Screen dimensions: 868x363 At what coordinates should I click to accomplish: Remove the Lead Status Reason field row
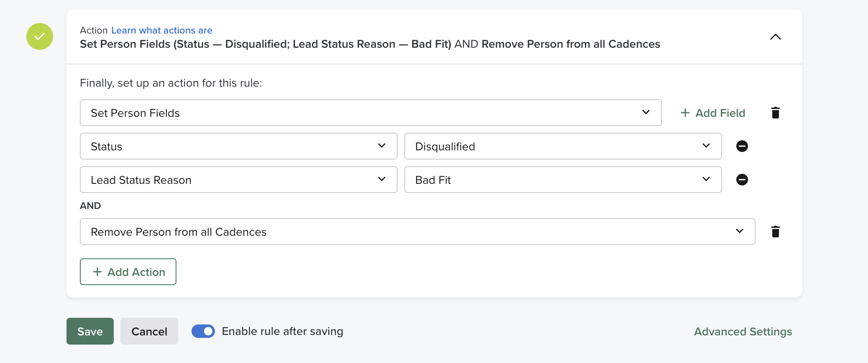pos(742,180)
